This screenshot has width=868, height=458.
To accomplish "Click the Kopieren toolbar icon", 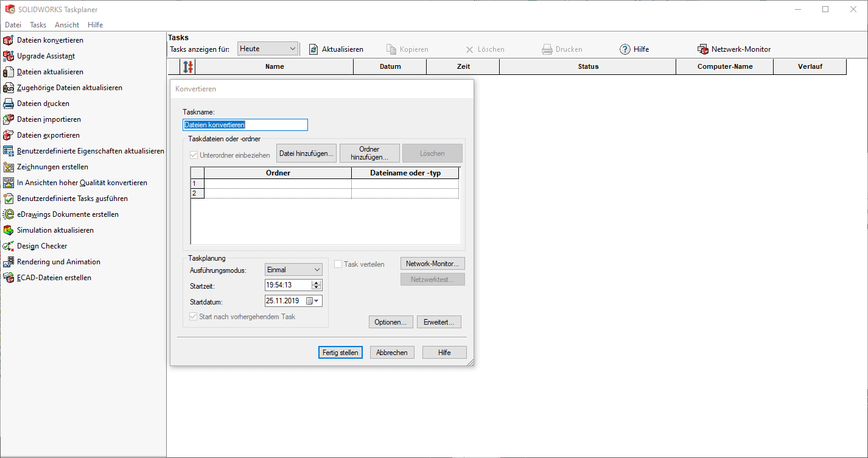I will pos(391,49).
